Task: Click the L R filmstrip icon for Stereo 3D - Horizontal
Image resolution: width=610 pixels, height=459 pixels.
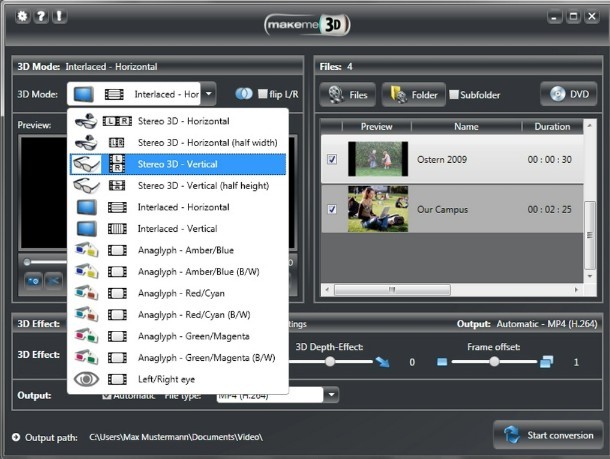Action: pyautogui.click(x=117, y=121)
